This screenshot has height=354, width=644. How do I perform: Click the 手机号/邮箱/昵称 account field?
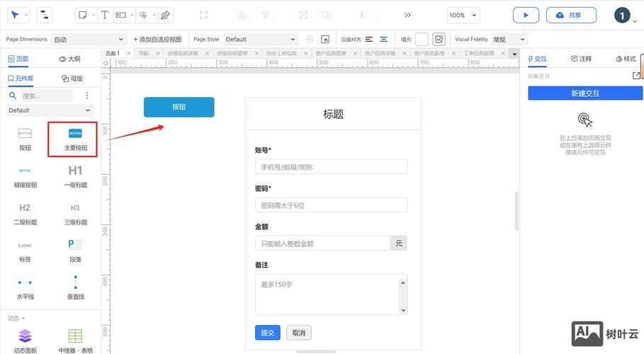(331, 166)
